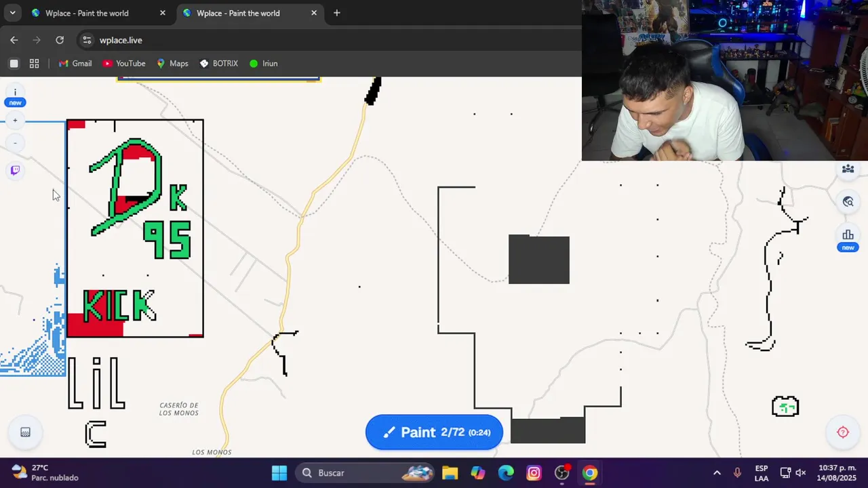Switch the ESP LAA input language

click(x=762, y=473)
